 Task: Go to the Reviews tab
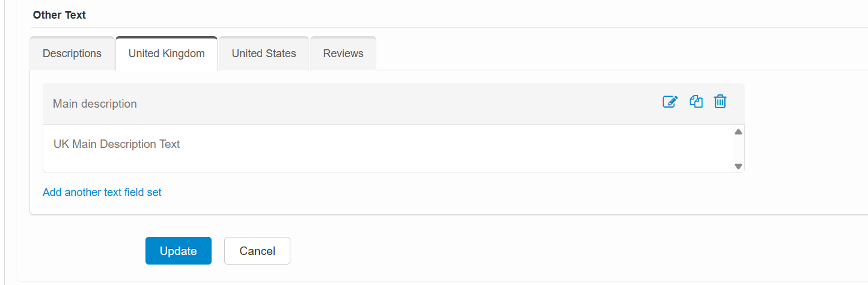tap(343, 54)
